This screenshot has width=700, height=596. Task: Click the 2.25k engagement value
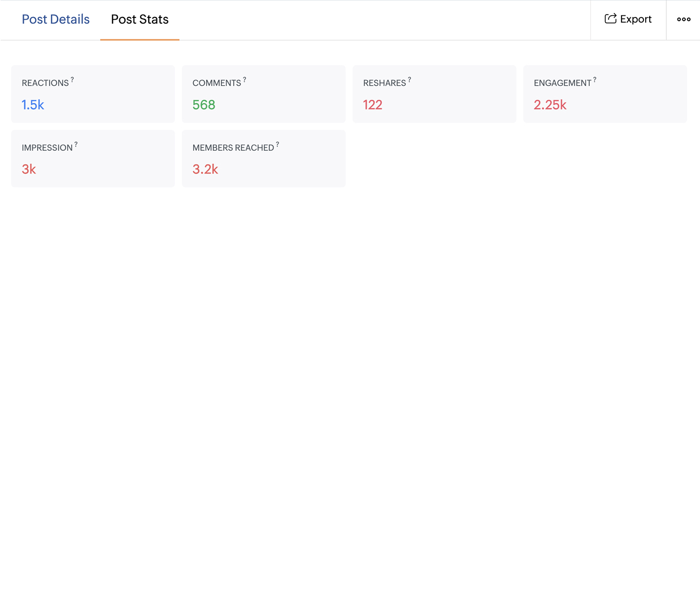coord(550,105)
